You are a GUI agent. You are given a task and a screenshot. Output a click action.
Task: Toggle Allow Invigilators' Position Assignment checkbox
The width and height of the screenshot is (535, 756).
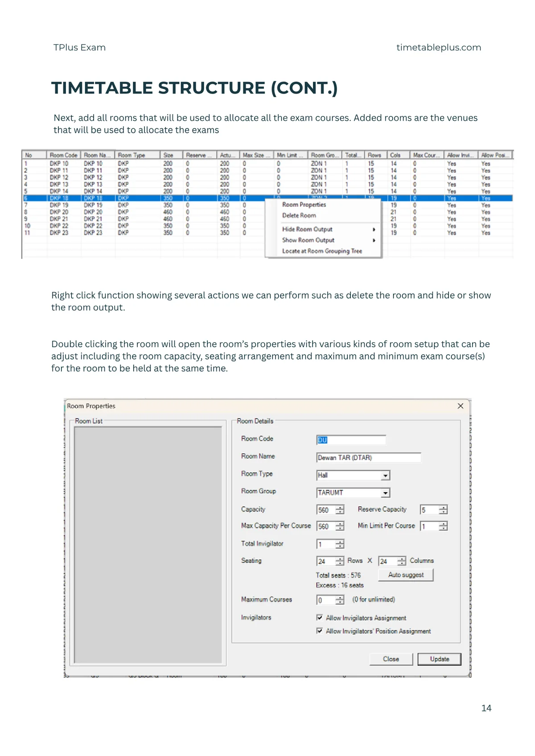319,631
